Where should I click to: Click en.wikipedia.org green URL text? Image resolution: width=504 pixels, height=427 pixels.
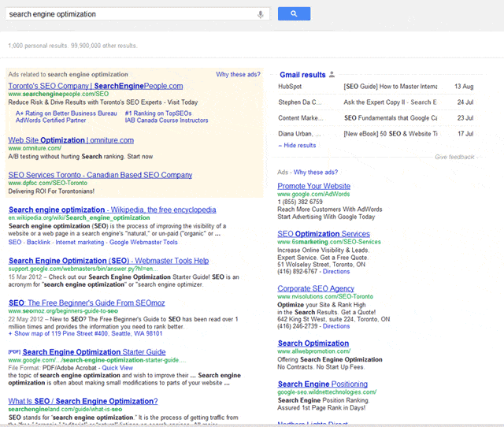pyautogui.click(x=79, y=217)
